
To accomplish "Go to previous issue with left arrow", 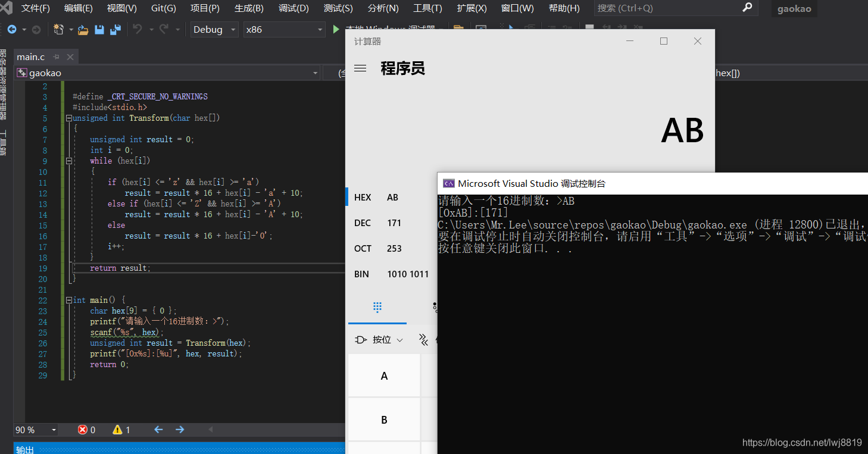I will tap(158, 430).
